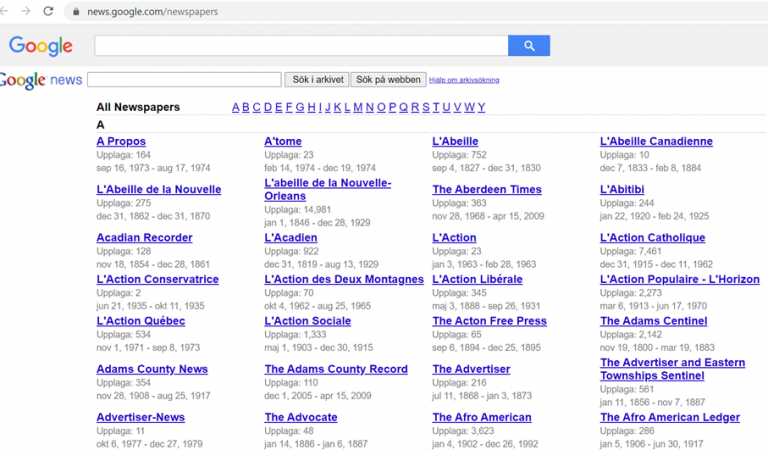The height and width of the screenshot is (450, 768).
Task: Click text Upplaga: 3,623
Action: (463, 431)
